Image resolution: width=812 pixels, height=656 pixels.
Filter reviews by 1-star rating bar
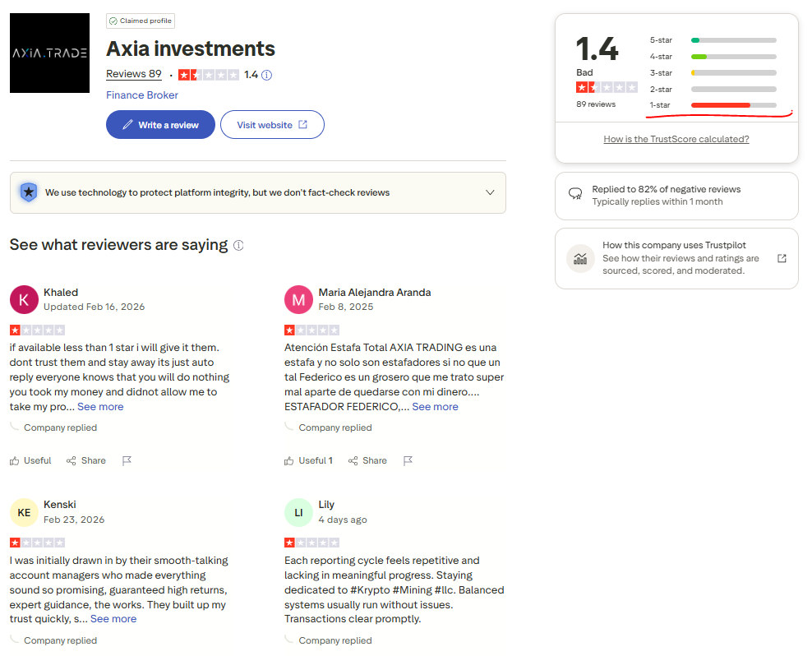(x=733, y=105)
